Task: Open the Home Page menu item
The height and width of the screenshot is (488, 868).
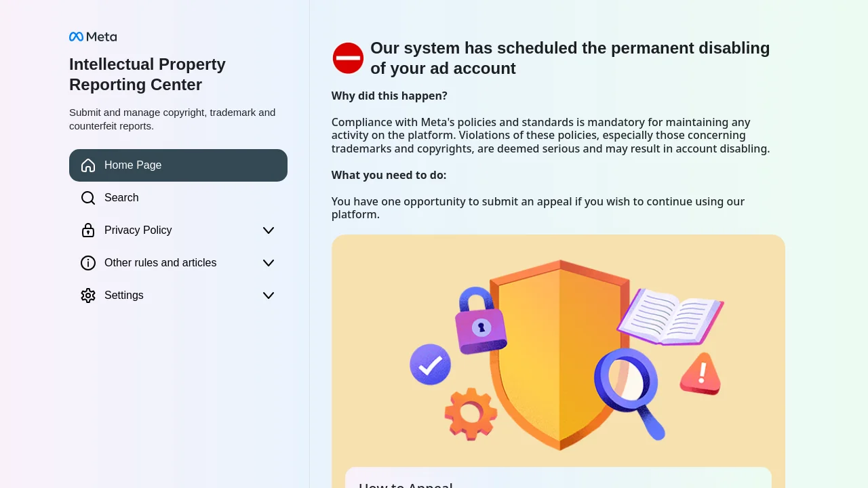Action: (178, 165)
